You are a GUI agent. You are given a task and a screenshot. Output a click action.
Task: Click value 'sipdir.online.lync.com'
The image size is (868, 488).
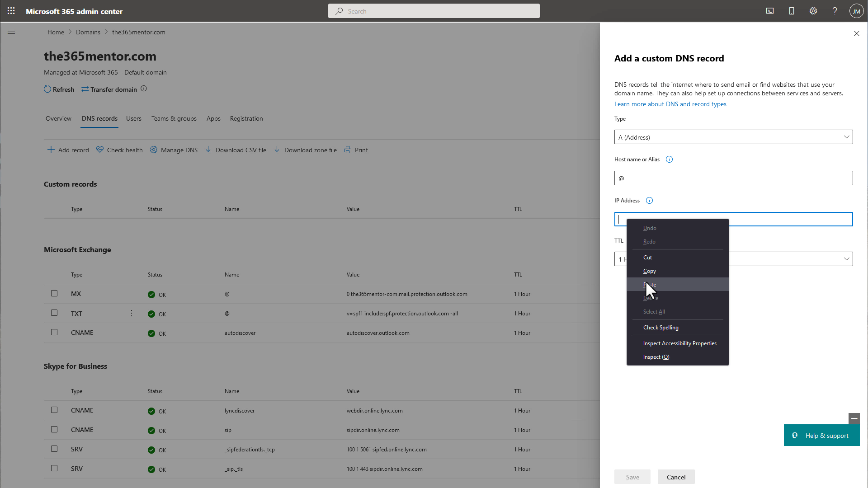373,430
